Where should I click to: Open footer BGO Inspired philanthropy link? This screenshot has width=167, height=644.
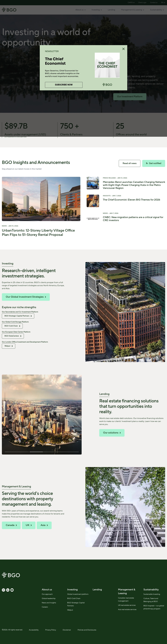coord(154,607)
